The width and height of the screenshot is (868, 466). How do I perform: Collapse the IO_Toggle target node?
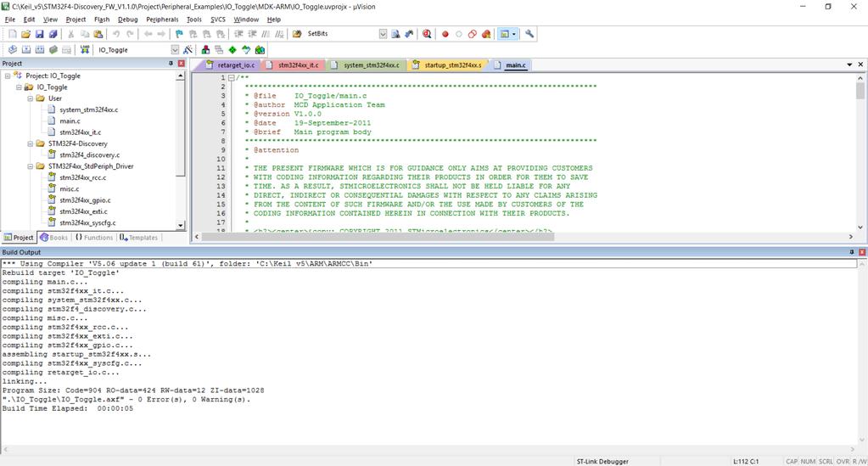(19, 87)
